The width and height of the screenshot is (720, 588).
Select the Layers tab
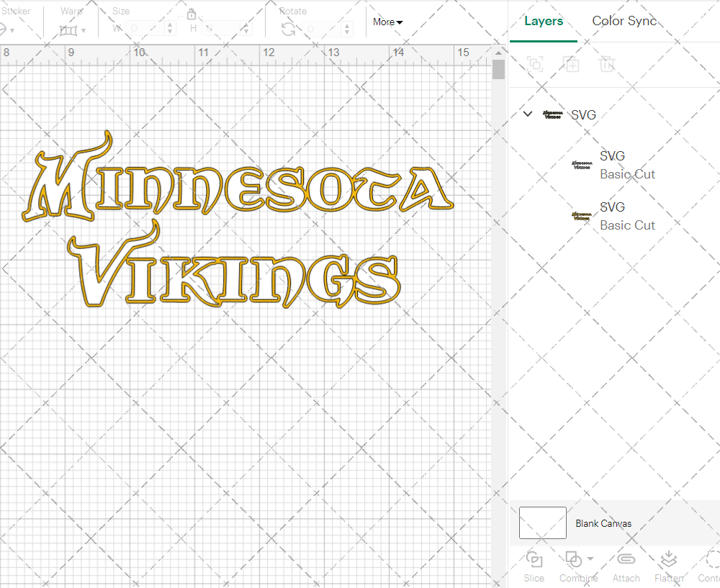[x=544, y=21]
